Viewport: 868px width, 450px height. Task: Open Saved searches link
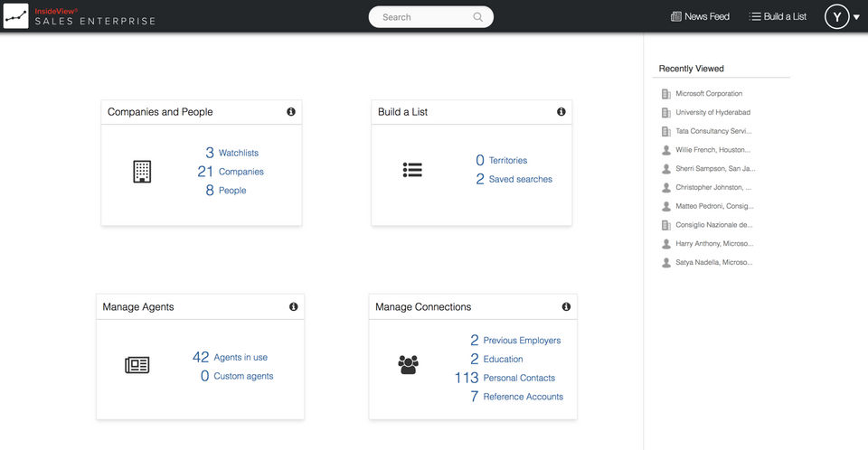pos(520,180)
